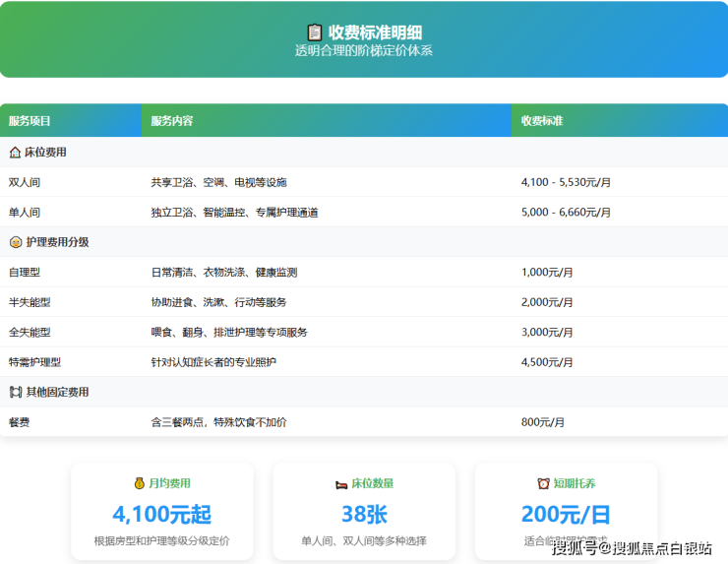This screenshot has height=564, width=728.
Task: Click the utensils icon beside 其他固定费用
Action: click(x=15, y=392)
